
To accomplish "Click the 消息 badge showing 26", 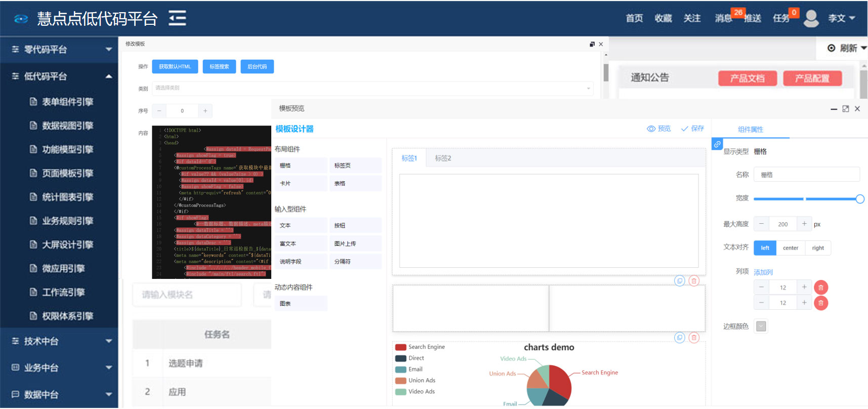I will (738, 12).
